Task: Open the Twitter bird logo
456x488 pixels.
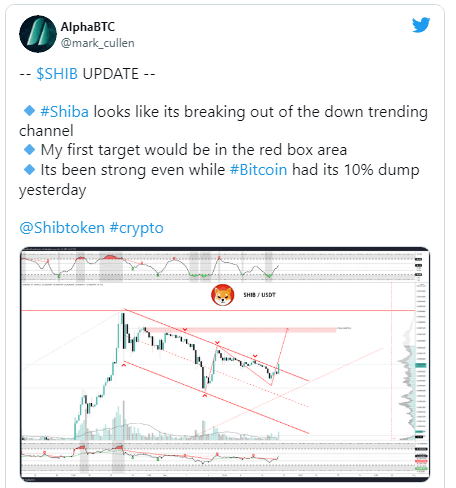Action: click(x=421, y=25)
